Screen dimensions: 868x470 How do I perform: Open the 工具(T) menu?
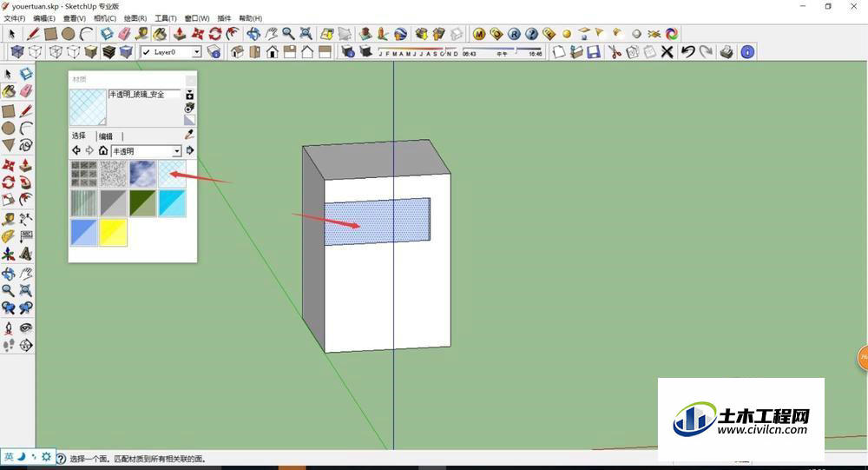coord(166,18)
